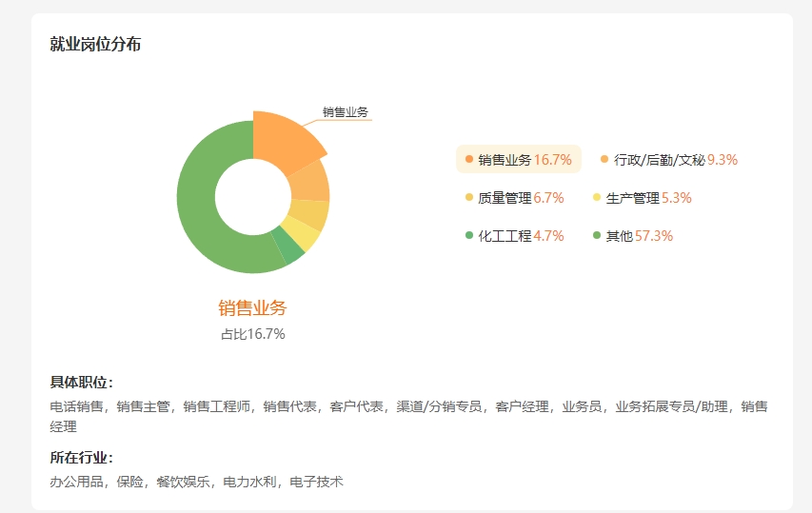Click the orange 销售业务 title below chart
The width and height of the screenshot is (812, 513).
pyautogui.click(x=252, y=308)
